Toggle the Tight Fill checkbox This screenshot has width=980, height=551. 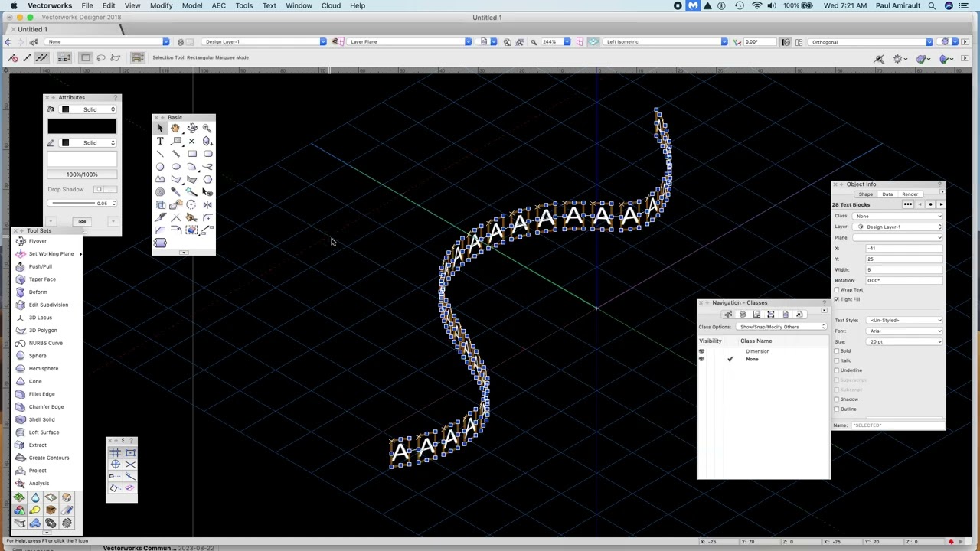837,299
